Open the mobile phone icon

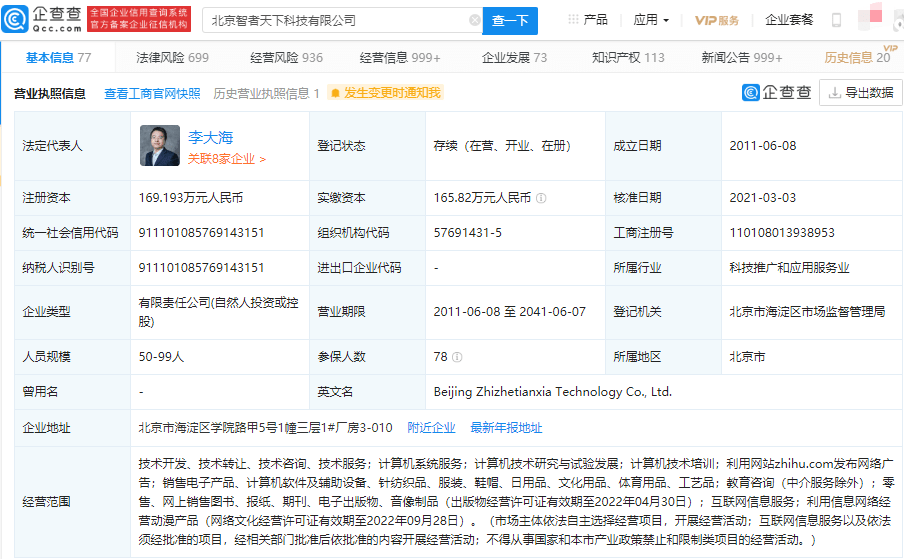(836, 20)
